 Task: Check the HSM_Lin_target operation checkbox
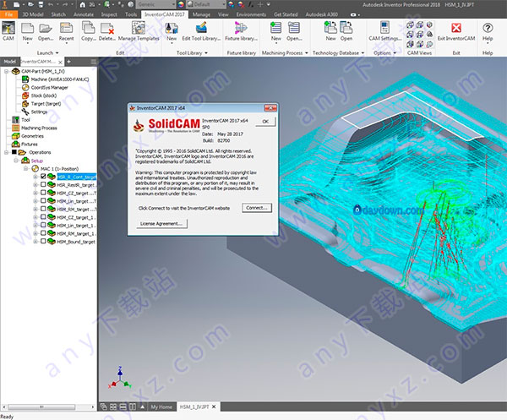coord(43,200)
